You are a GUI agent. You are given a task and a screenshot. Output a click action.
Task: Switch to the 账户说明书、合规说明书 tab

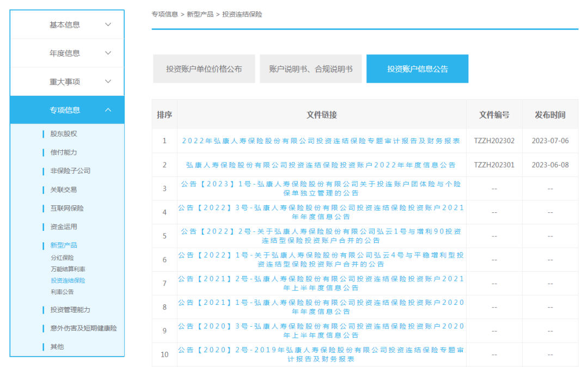311,69
